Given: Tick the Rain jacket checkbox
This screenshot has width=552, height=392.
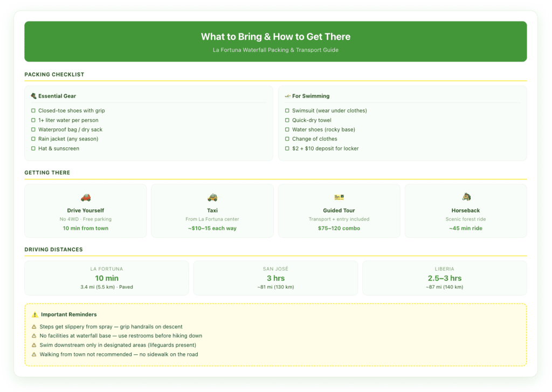Looking at the screenshot, I should (33, 139).
